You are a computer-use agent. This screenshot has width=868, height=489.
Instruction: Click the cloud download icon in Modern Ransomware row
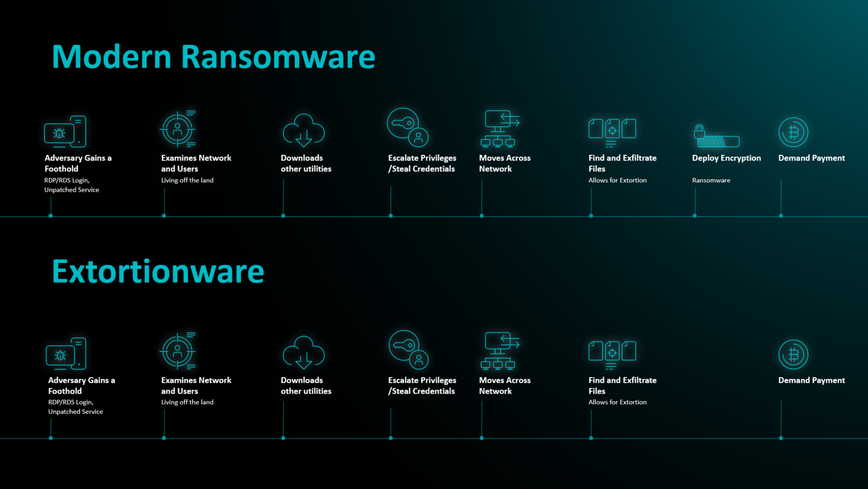click(304, 131)
